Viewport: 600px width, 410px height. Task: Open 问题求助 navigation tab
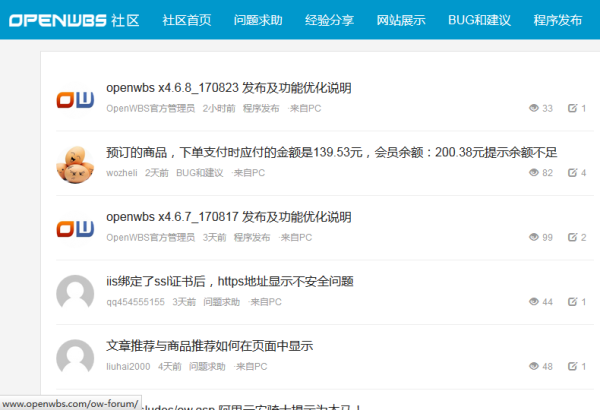[x=258, y=20]
